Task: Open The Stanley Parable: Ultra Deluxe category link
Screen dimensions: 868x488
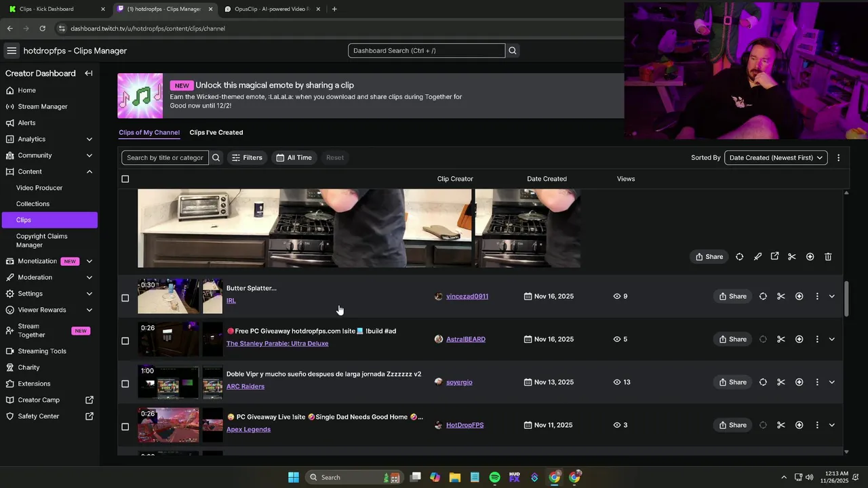Action: [277, 344]
